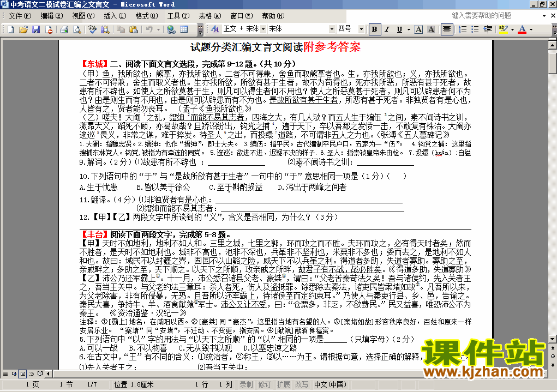
Task: Click the horizontal scrollbar left arrow
Action: (49, 373)
